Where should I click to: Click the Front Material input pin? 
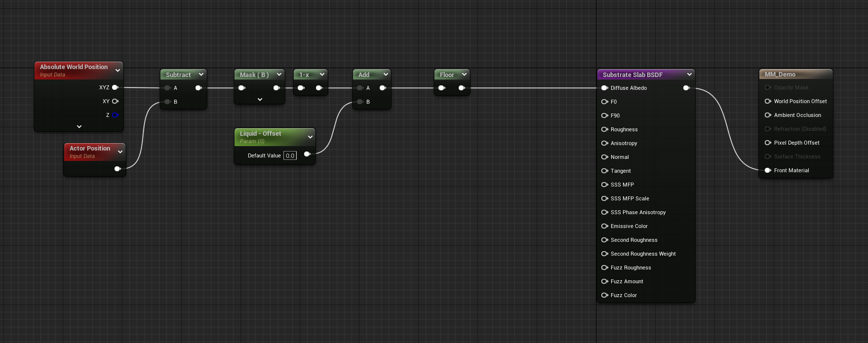pyautogui.click(x=768, y=170)
